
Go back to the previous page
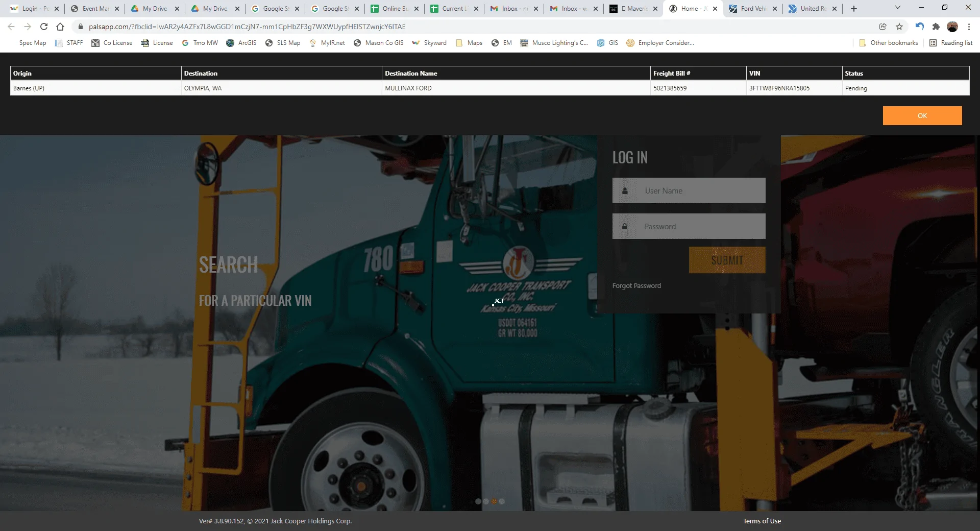click(x=11, y=27)
